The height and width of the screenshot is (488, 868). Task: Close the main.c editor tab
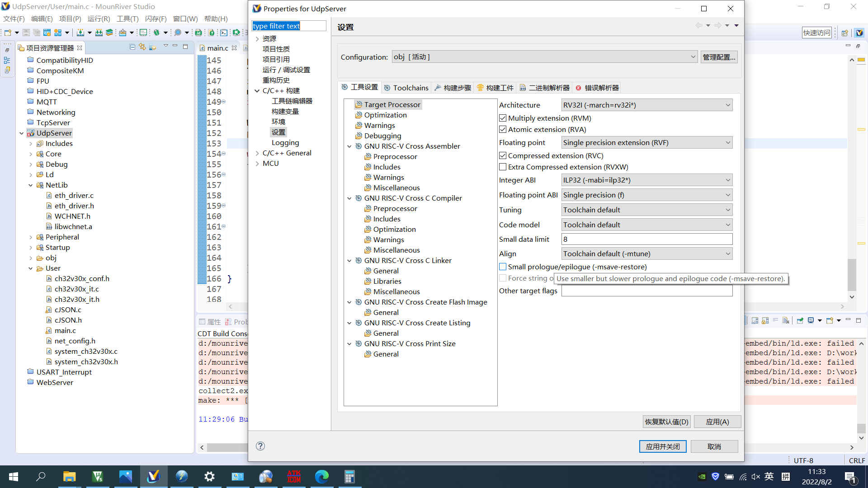point(234,48)
